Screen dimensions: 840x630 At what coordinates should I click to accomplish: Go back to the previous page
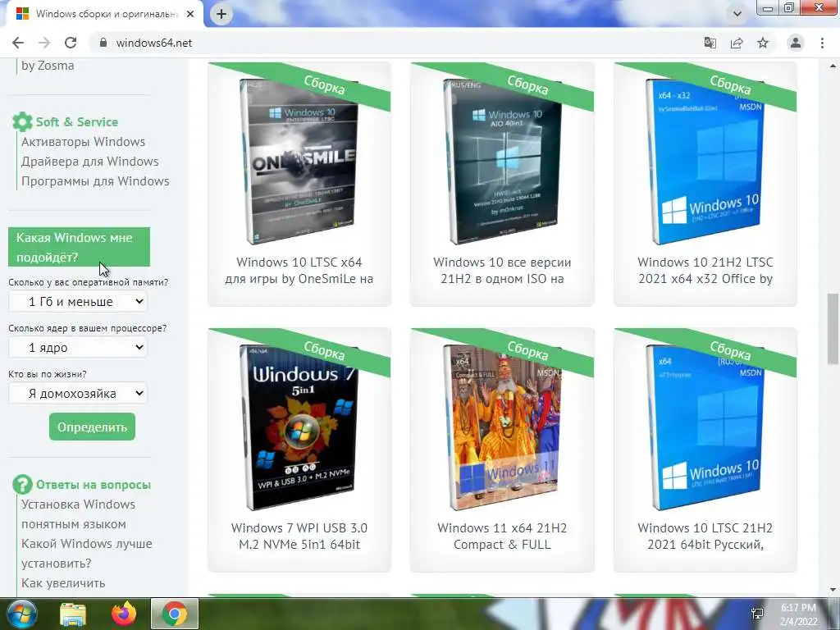(x=18, y=43)
